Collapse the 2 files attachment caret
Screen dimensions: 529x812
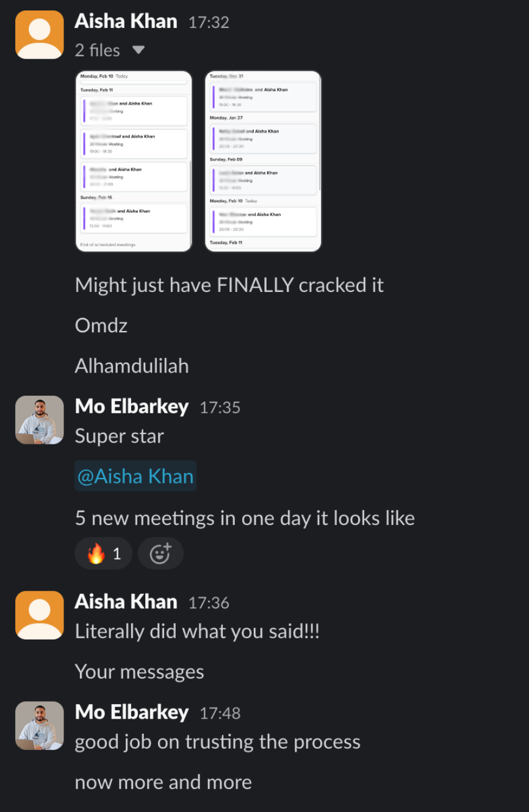pos(139,50)
